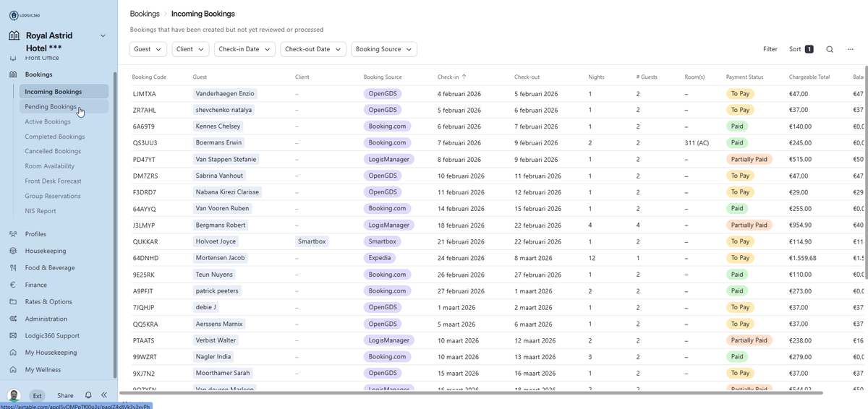Open the Check-out Date filter dropdown
The width and height of the screenshot is (868, 409).
[313, 49]
